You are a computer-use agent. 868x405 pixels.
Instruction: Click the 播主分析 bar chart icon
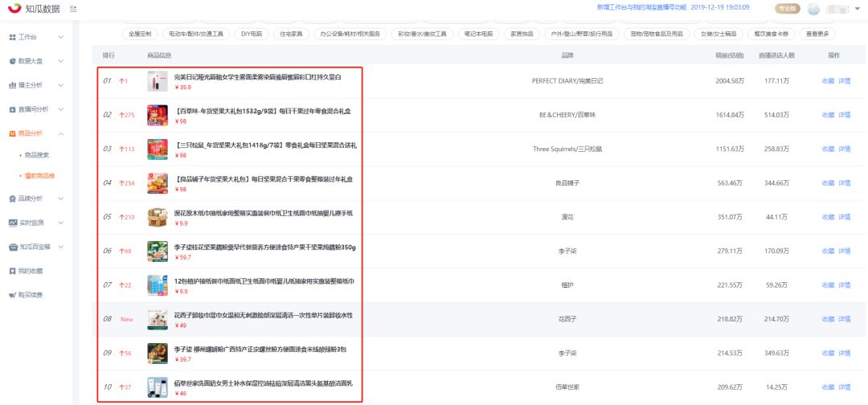(x=12, y=85)
